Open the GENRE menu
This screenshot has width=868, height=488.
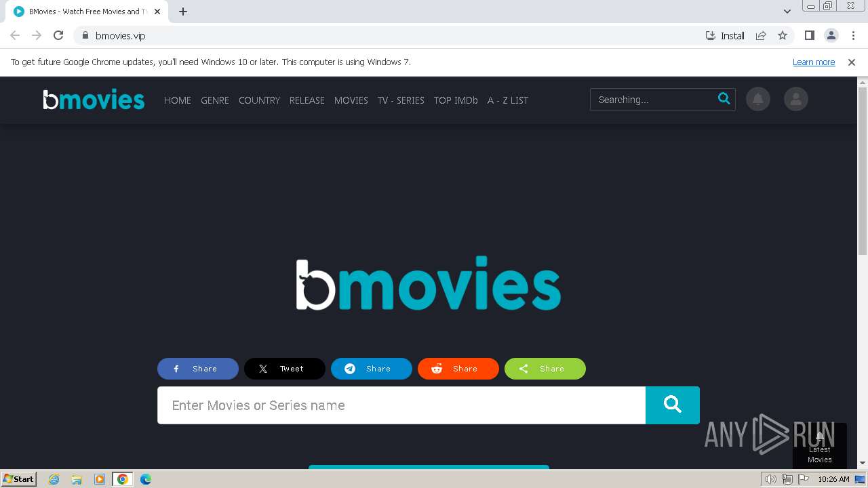pyautogui.click(x=215, y=100)
